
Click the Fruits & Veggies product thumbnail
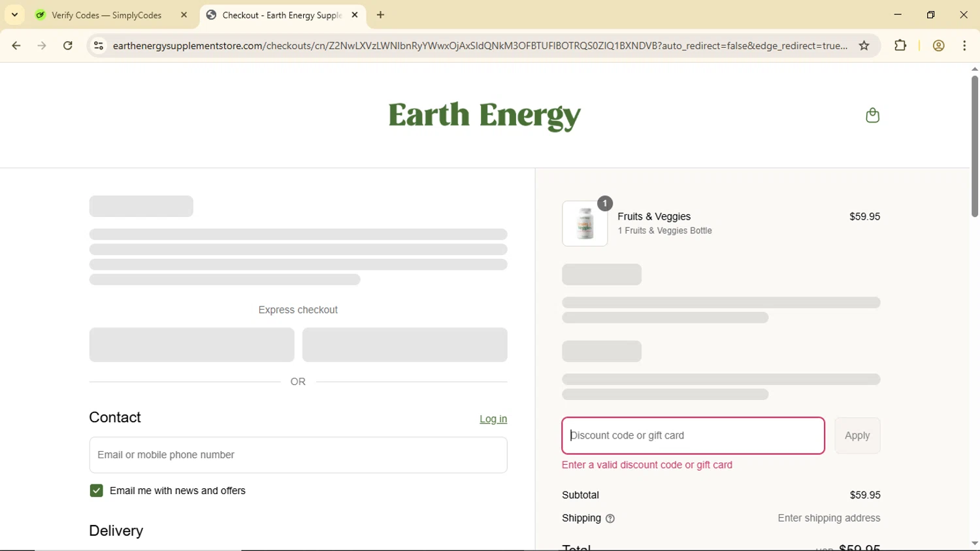click(585, 224)
